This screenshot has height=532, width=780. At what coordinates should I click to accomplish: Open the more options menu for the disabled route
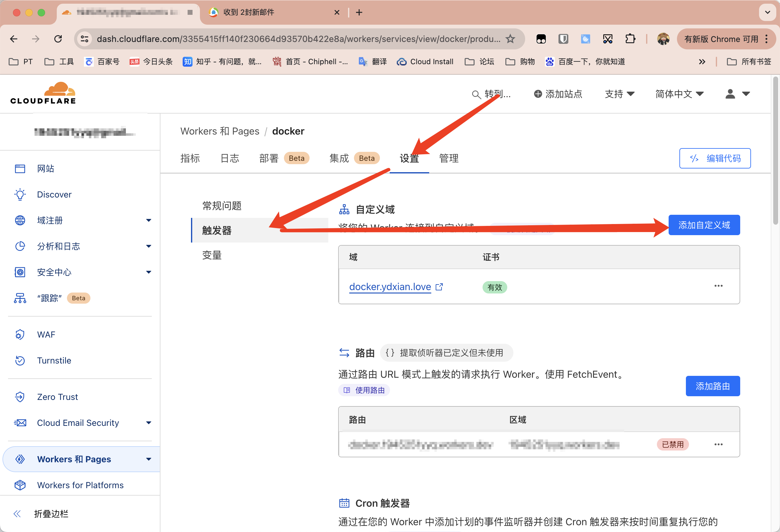pyautogui.click(x=719, y=444)
